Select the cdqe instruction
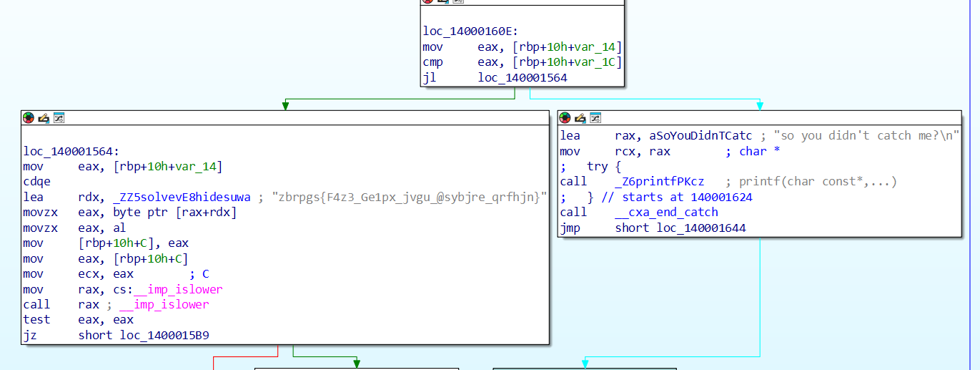The width and height of the screenshot is (980, 370). pos(36,182)
